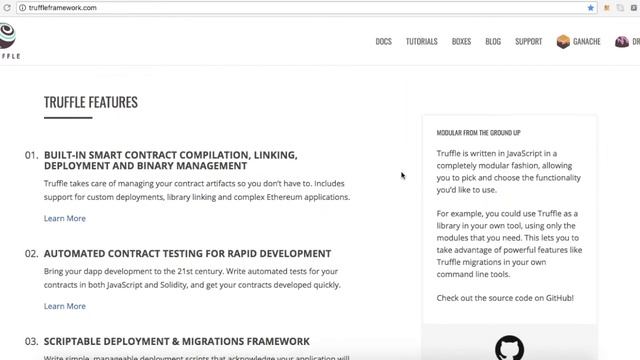
Task: Click paragraph 'Truffle takes care of managing'
Action: (197, 190)
